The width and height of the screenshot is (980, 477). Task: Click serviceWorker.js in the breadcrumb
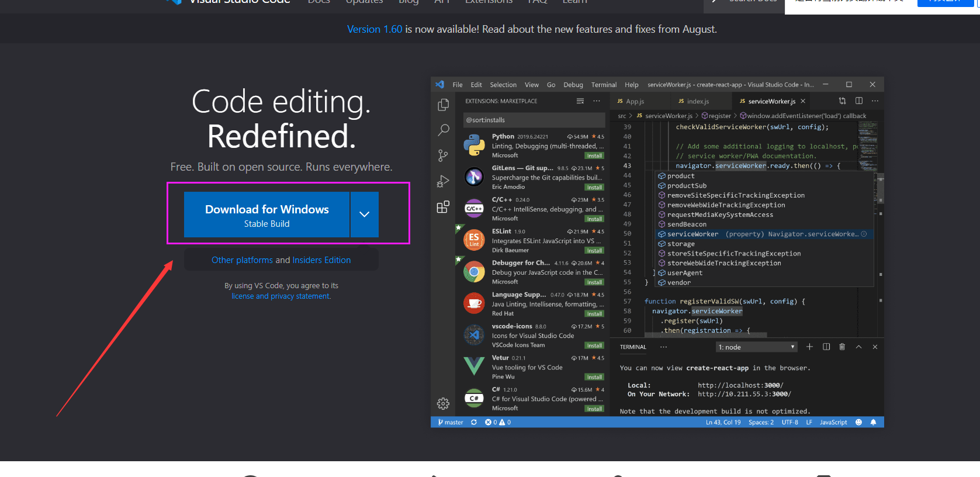[x=664, y=116]
